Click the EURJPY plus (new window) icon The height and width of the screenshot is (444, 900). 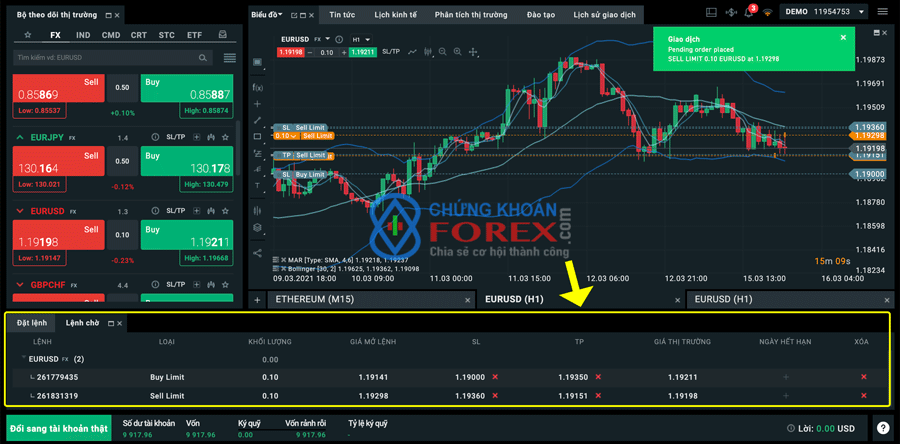tap(197, 138)
